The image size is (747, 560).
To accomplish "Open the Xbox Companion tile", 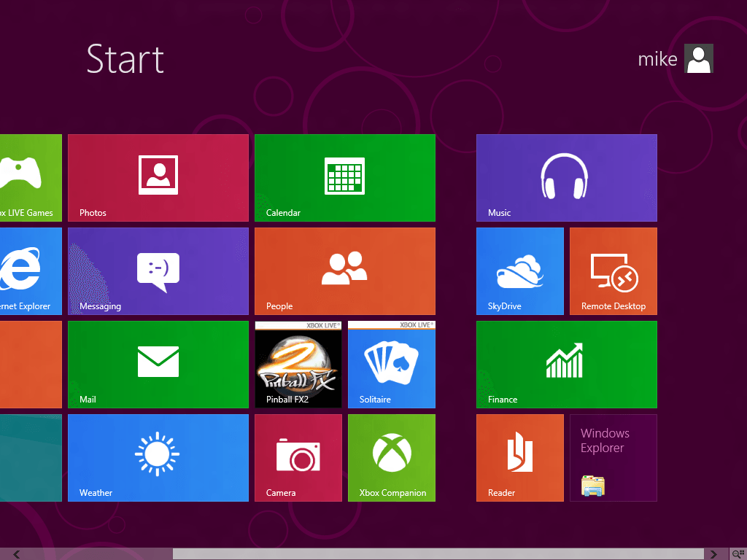I will coord(391,457).
